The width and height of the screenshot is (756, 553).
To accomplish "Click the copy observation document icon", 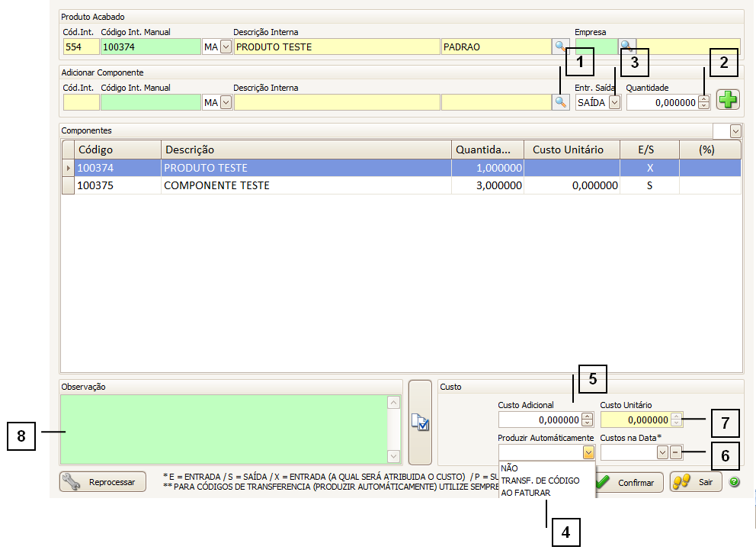I will 420,423.
